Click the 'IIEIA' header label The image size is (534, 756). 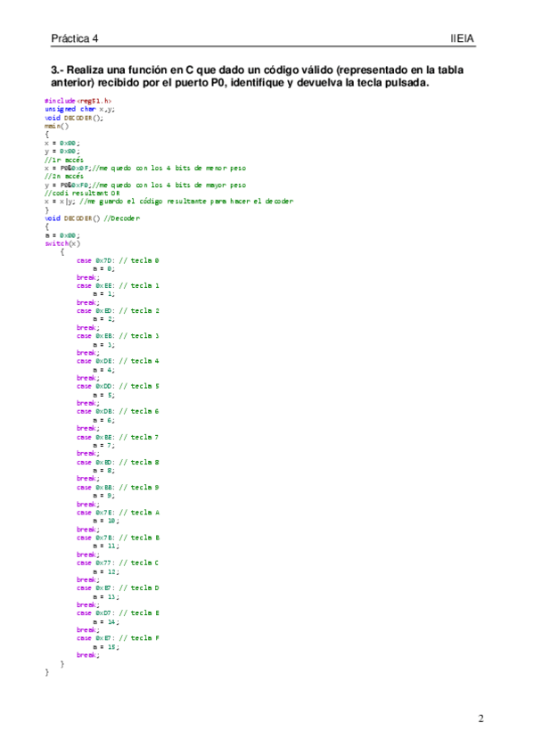click(x=462, y=38)
